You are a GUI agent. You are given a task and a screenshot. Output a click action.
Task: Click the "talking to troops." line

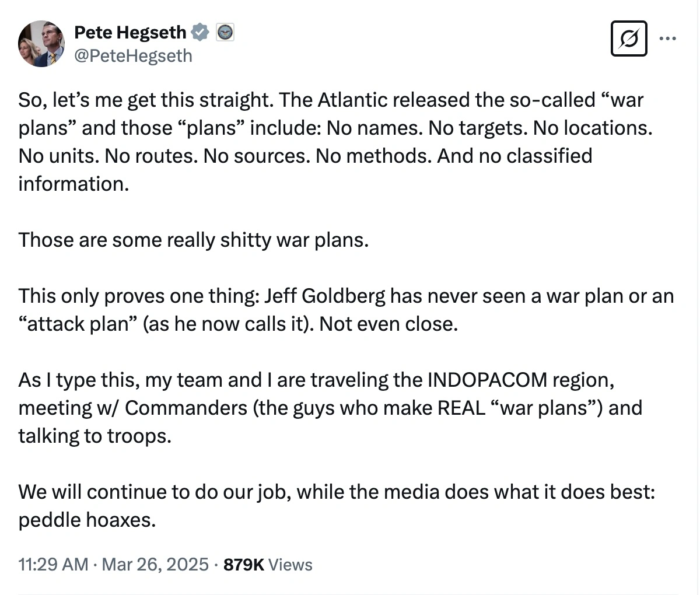[95, 436]
